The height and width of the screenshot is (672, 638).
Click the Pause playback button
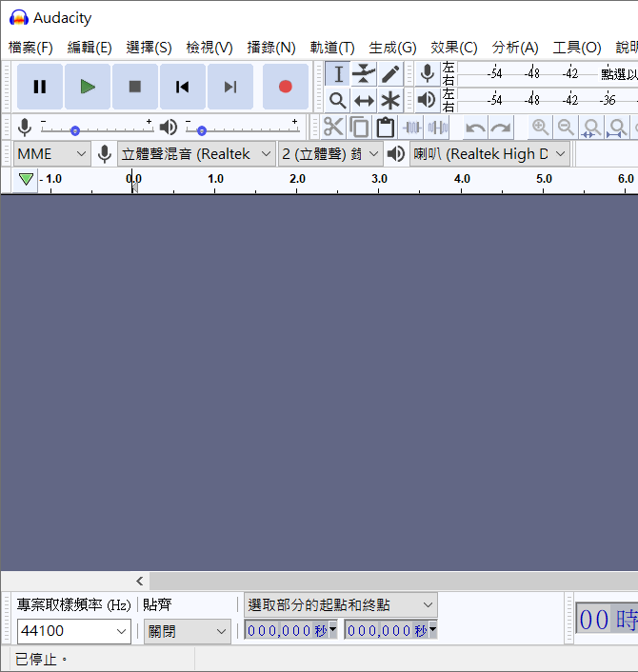pyautogui.click(x=40, y=87)
